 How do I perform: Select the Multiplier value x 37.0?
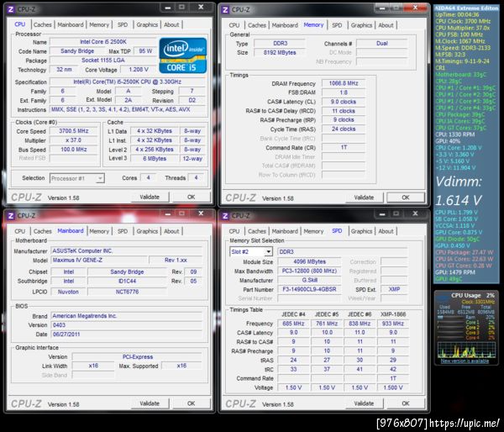point(74,140)
